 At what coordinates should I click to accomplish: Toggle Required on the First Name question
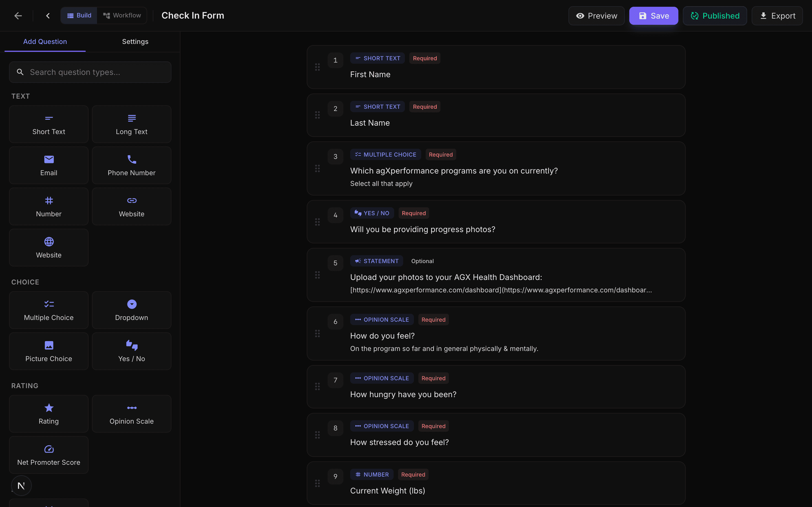click(425, 58)
